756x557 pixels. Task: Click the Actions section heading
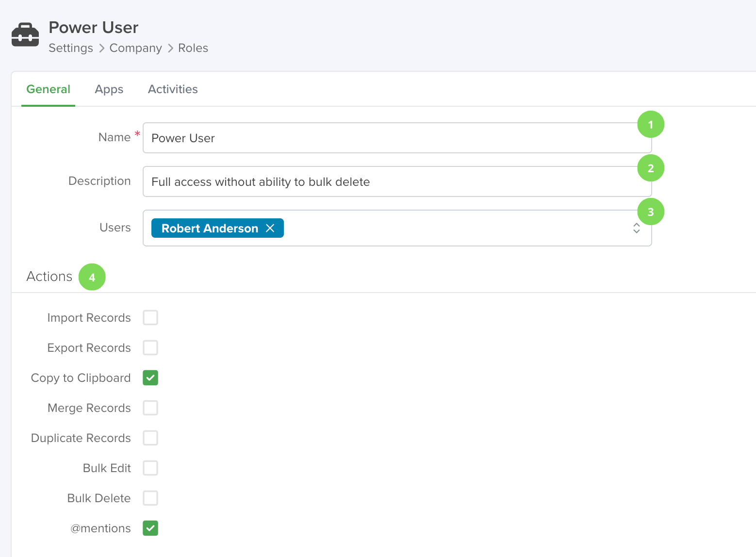click(x=49, y=277)
